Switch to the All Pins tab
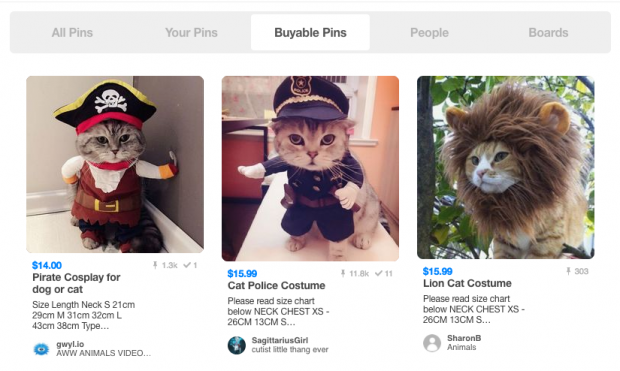The image size is (620, 371). coord(72,32)
